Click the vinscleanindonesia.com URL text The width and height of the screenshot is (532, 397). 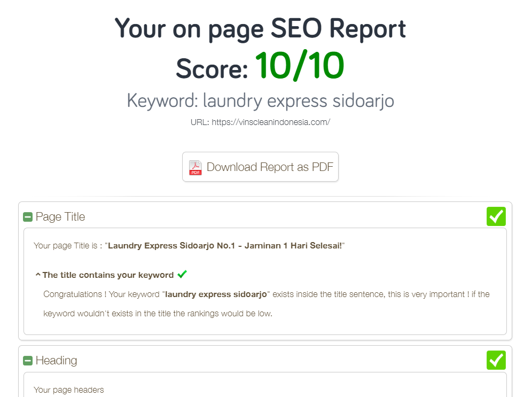coord(271,122)
